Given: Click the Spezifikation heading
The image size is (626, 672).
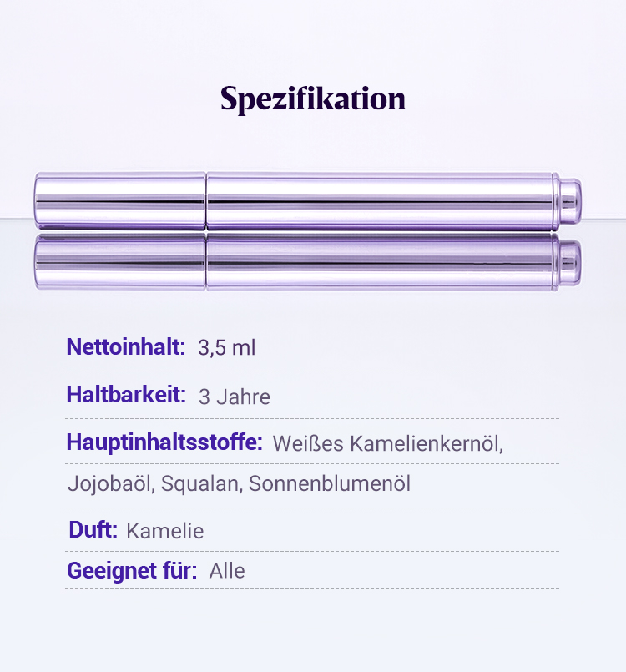Looking at the screenshot, I should [x=313, y=99].
